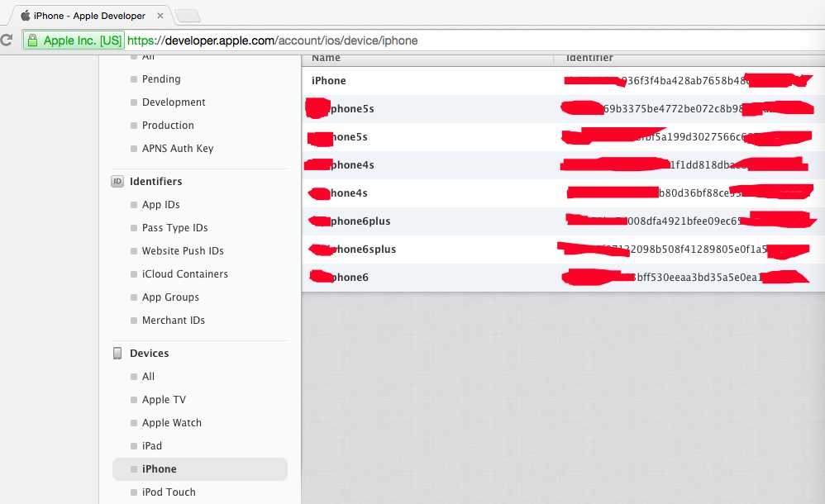Open APNS Auth Key in sidebar
Screen dimensions: 825x504
[178, 149]
